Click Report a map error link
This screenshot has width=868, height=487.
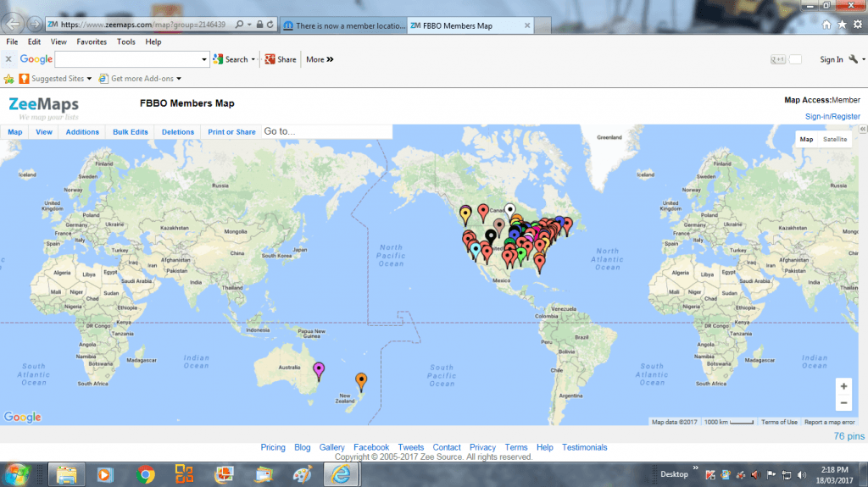pos(829,422)
